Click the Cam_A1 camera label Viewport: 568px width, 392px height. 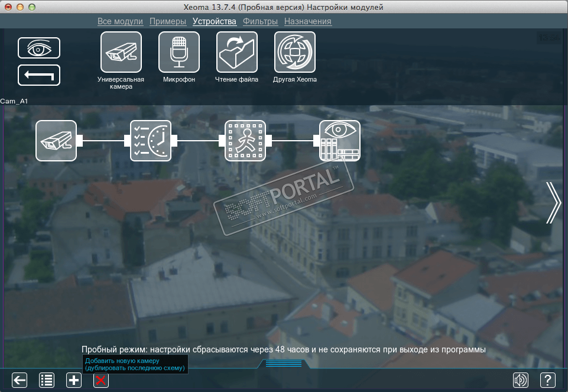pyautogui.click(x=14, y=101)
